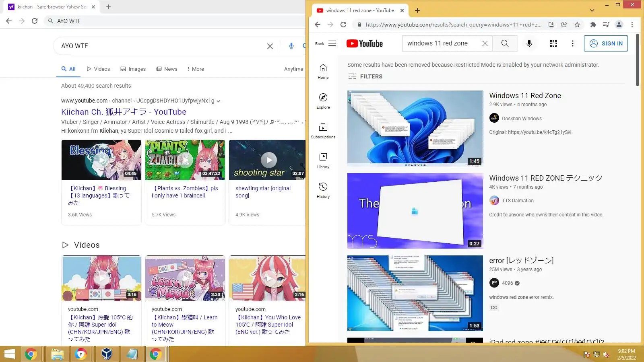The height and width of the screenshot is (362, 644).
Task: Open the media control playlist icon
Action: [x=606, y=25]
